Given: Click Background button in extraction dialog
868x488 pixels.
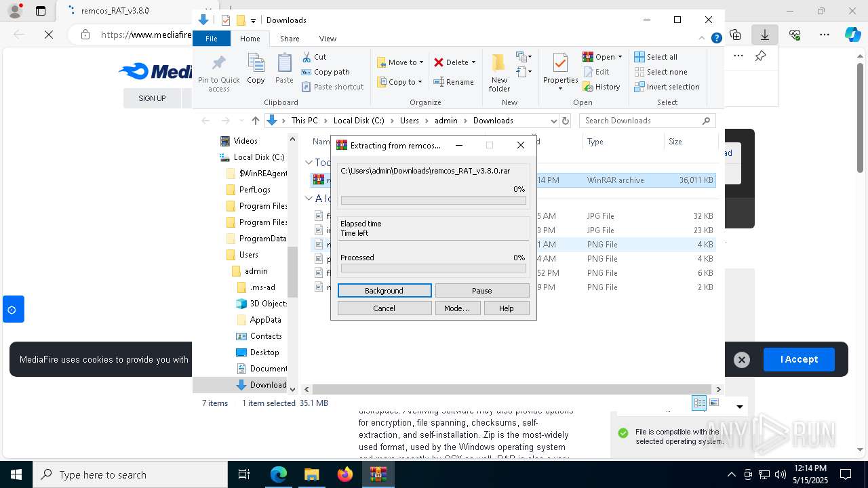Looking at the screenshot, I should 384,291.
